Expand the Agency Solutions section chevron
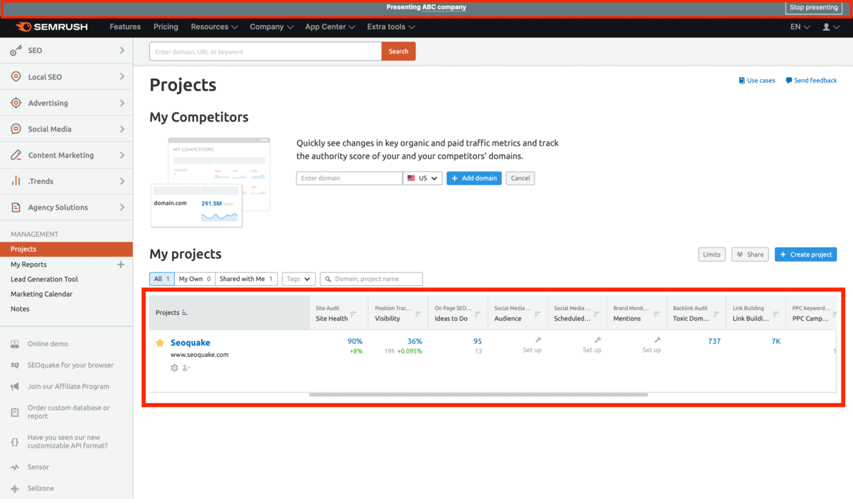The width and height of the screenshot is (853, 504). (x=122, y=208)
